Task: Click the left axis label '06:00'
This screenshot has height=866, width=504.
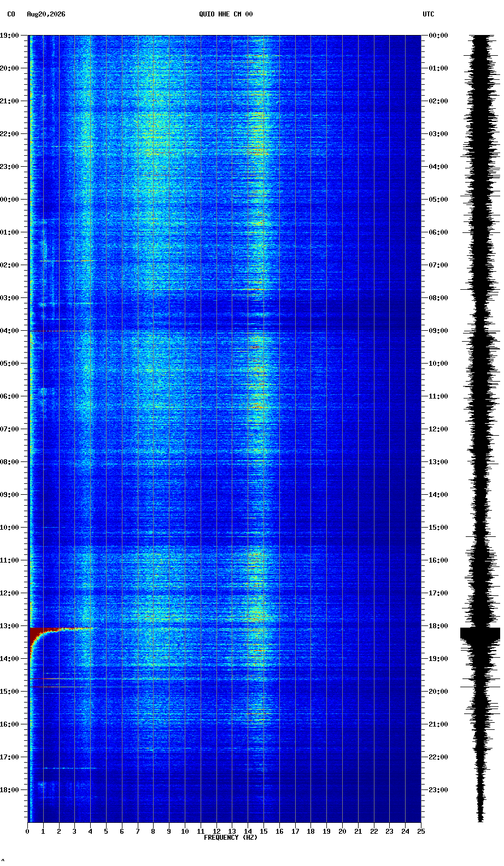Action: [9, 396]
